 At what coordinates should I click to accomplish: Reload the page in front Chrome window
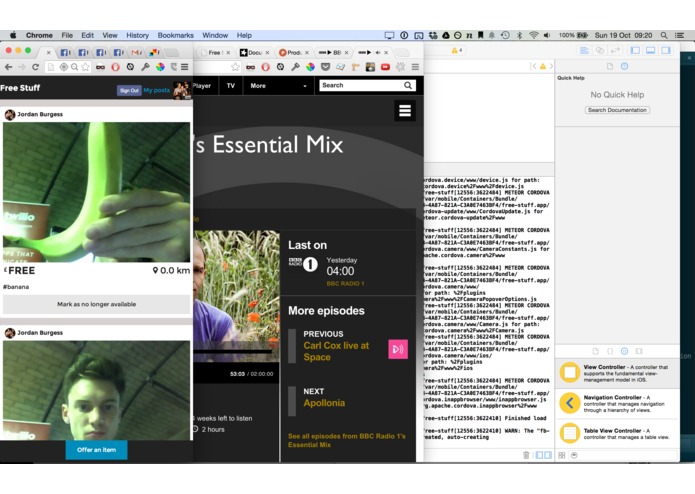coord(35,67)
